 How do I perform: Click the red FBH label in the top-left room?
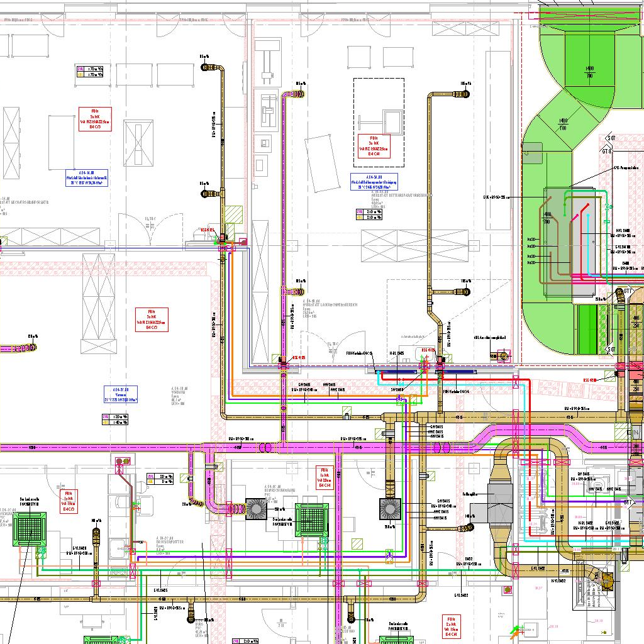point(95,119)
